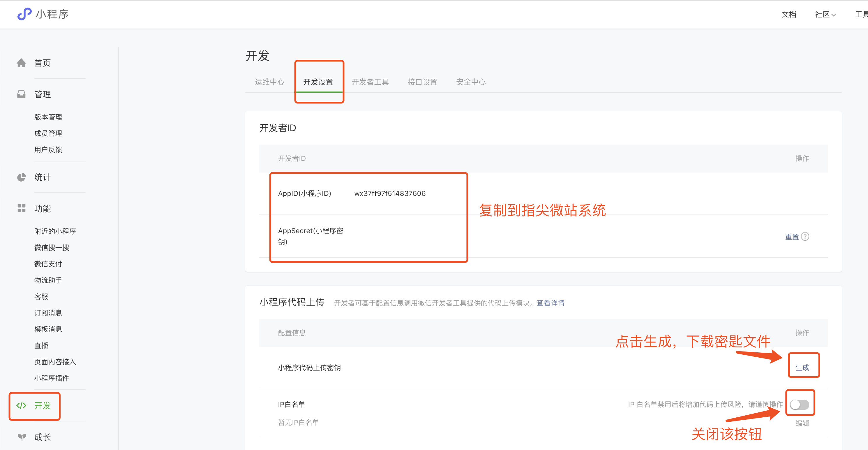
Task: Click the help question mark beside 重置
Action: (805, 237)
